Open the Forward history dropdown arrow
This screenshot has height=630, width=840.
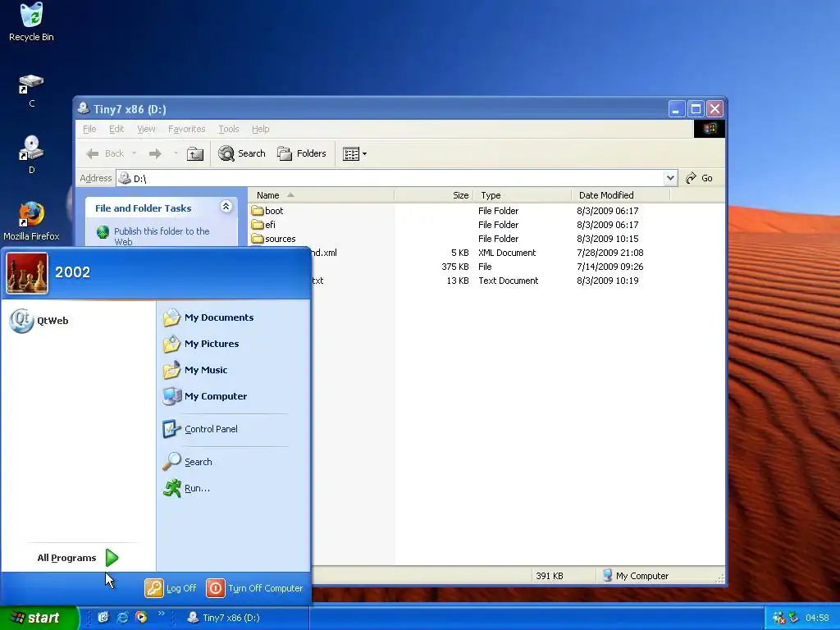point(176,153)
